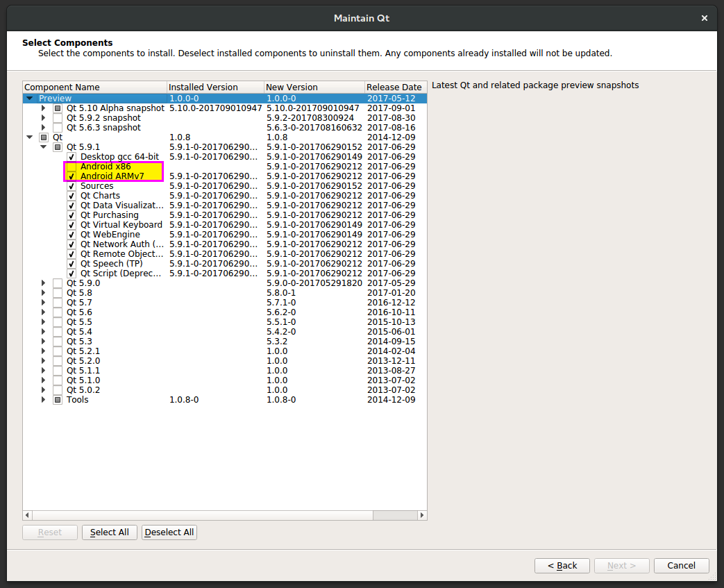Expand the Qt 5.9.0 node
The height and width of the screenshot is (588, 724).
tap(44, 283)
